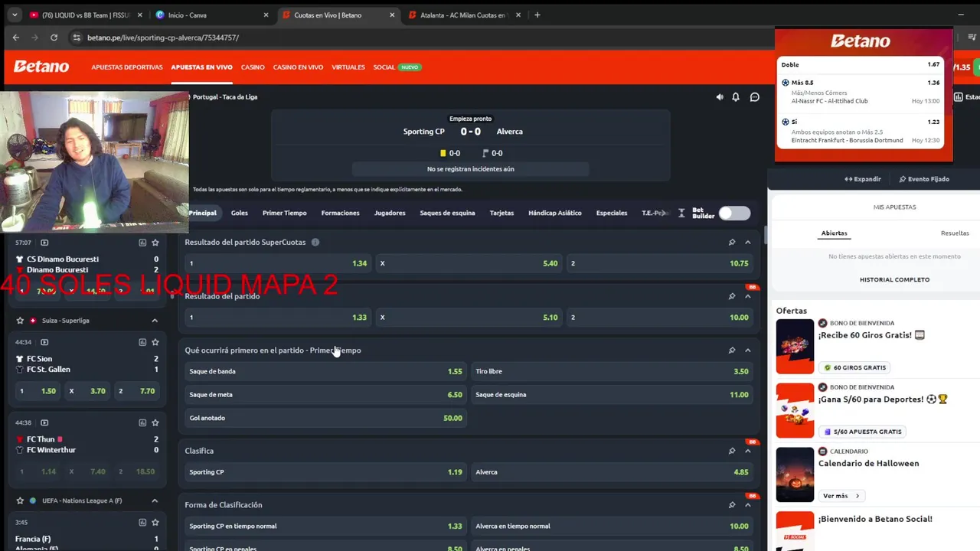980x551 pixels.
Task: Open Apuestas Deportivas in top navigation
Action: [x=127, y=67]
